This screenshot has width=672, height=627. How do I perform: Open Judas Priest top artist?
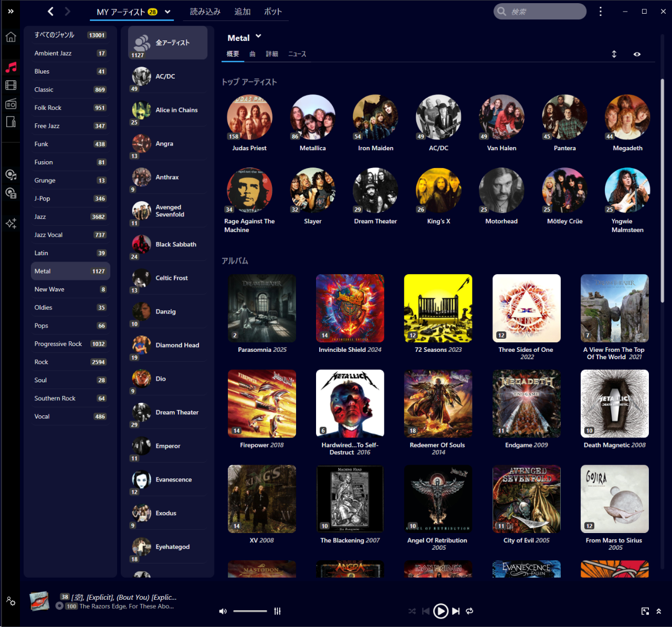(249, 117)
